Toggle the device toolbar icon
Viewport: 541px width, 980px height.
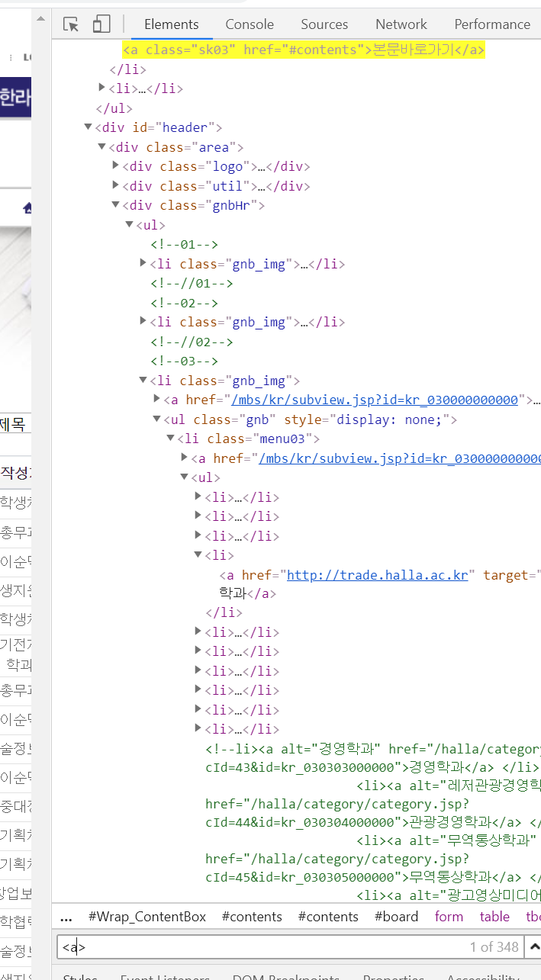[101, 24]
